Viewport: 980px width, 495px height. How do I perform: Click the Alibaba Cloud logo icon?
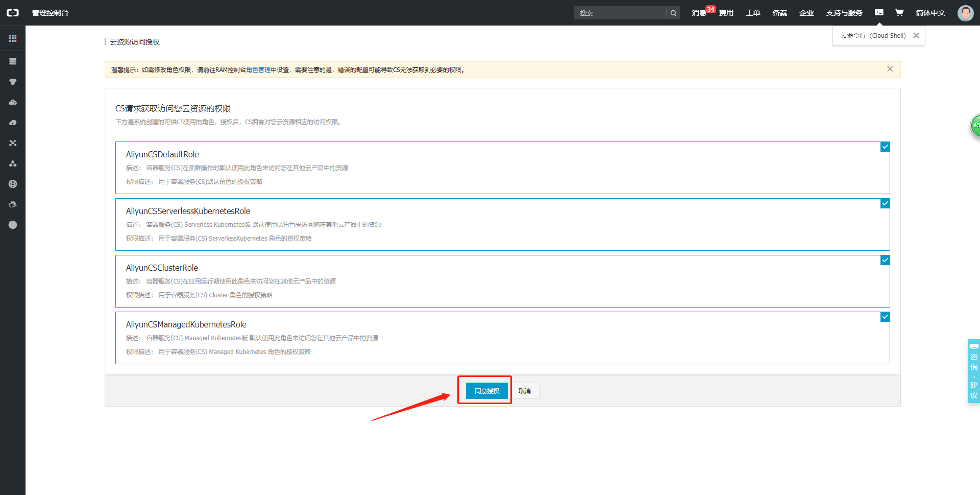[13, 13]
